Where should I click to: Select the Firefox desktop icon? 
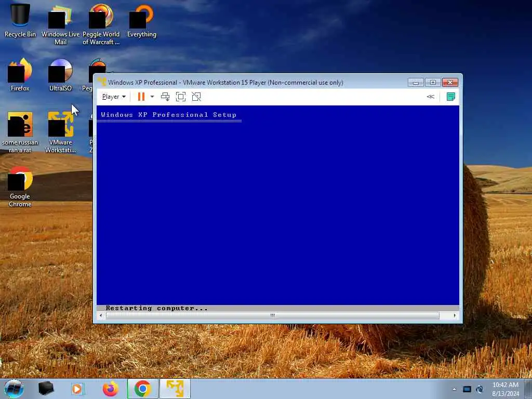(x=20, y=75)
